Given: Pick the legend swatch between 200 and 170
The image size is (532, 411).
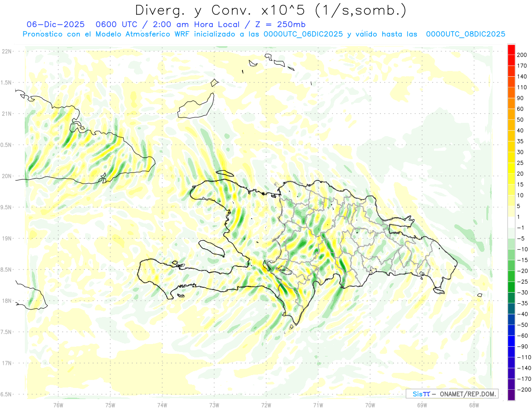Looking at the screenshot, I should (x=511, y=60).
